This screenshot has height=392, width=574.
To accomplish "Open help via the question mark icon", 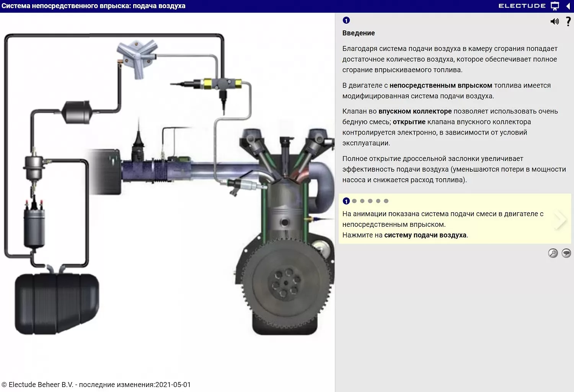I will 568,21.
